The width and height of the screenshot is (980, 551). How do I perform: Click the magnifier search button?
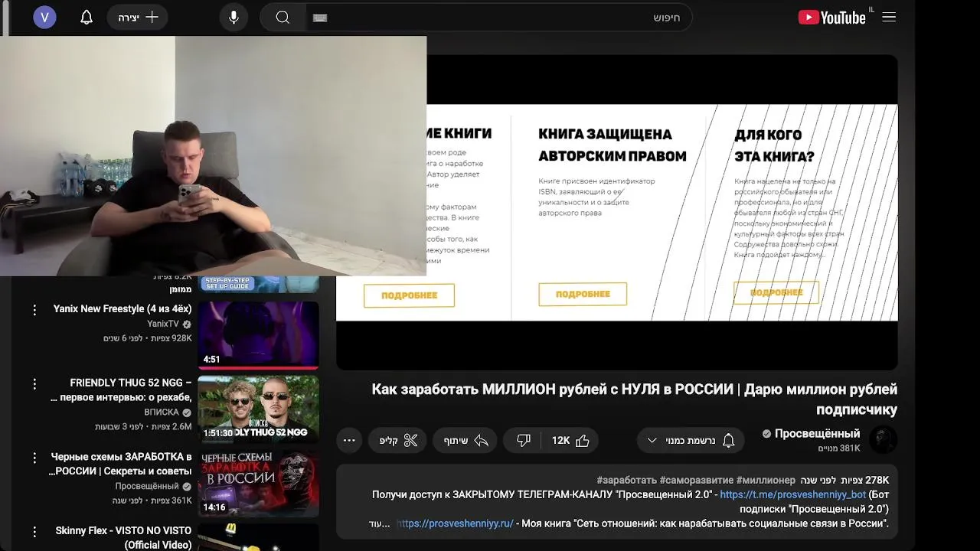tap(283, 17)
